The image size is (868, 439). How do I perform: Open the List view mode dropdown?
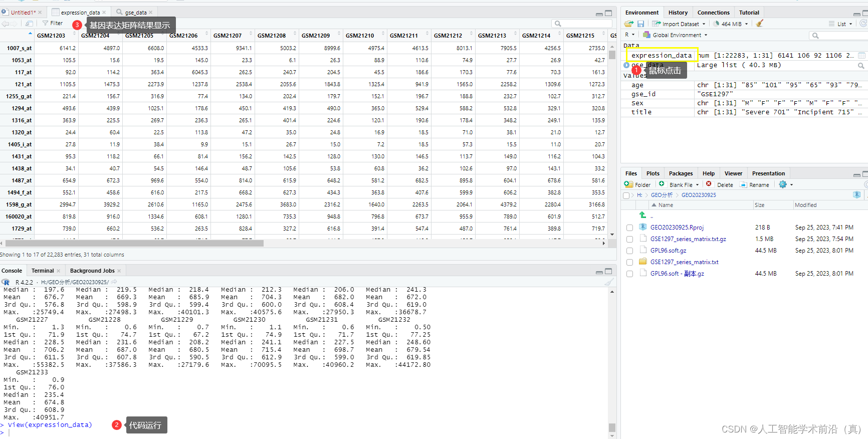click(x=840, y=24)
